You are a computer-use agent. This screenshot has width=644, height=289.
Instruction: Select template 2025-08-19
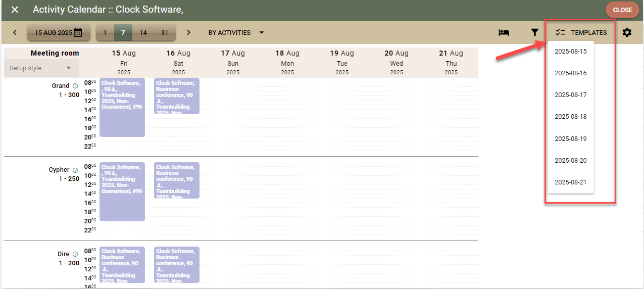tap(571, 139)
